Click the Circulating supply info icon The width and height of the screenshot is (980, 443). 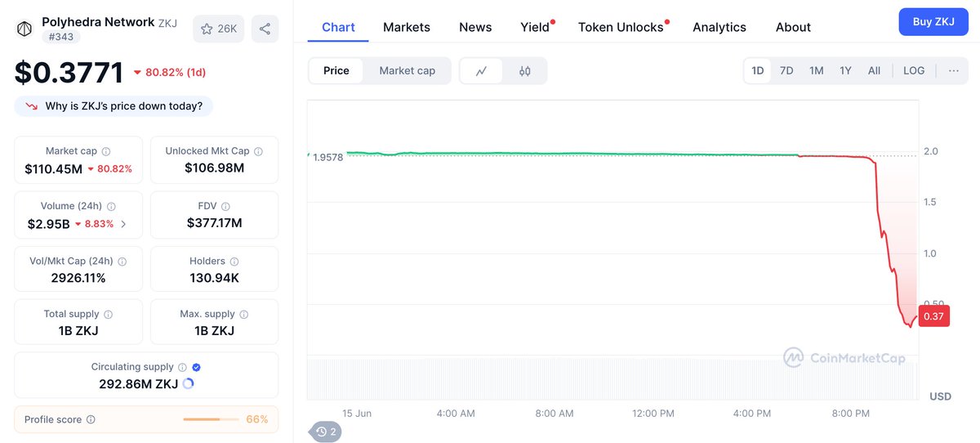pyautogui.click(x=182, y=368)
